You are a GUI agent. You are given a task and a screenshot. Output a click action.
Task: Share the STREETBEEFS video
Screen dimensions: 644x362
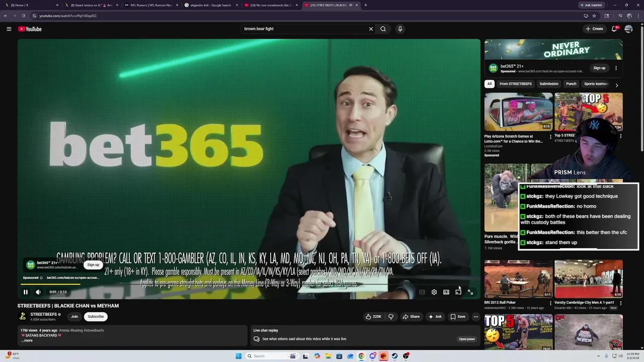pyautogui.click(x=411, y=317)
